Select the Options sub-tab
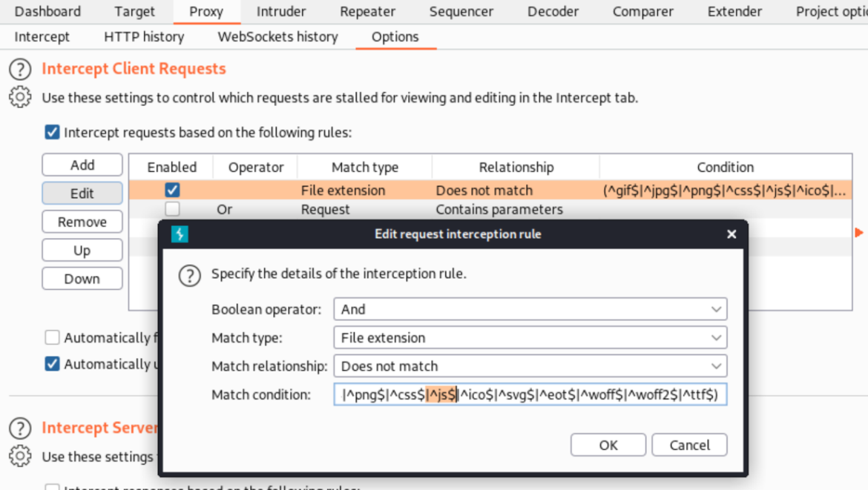 coord(395,37)
